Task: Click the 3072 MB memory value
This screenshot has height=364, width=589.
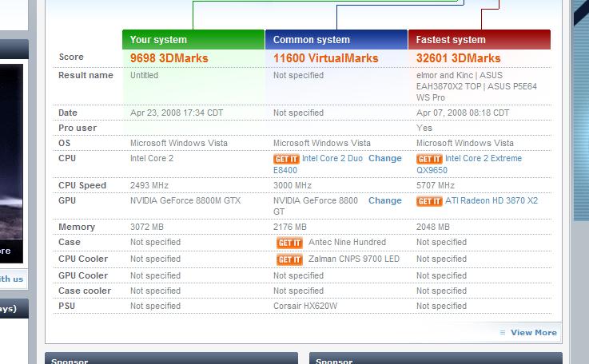Action: (147, 227)
